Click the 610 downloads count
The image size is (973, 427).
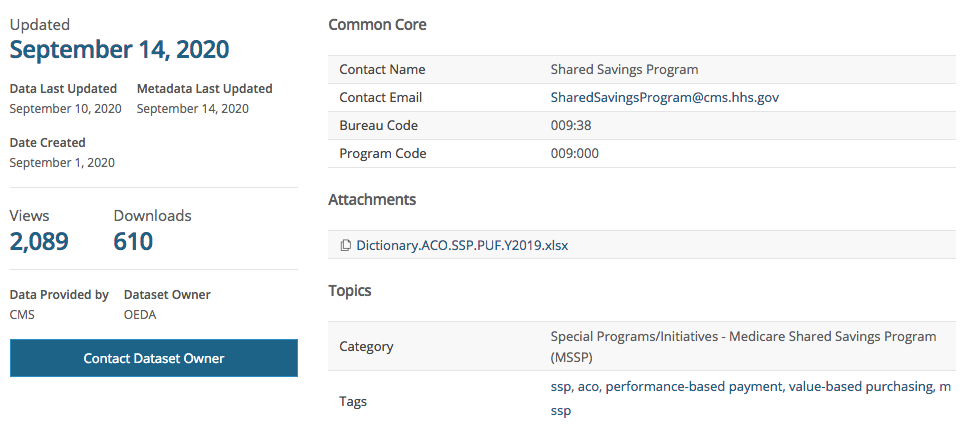coord(133,241)
